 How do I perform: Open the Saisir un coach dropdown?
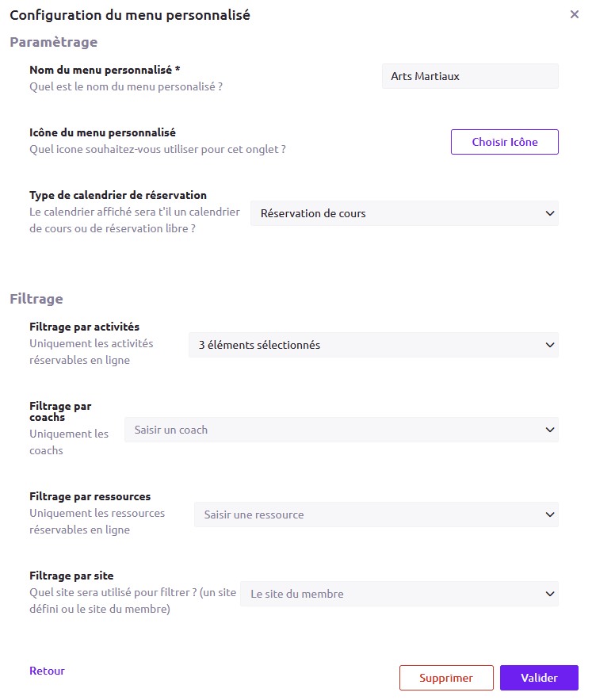(x=341, y=430)
